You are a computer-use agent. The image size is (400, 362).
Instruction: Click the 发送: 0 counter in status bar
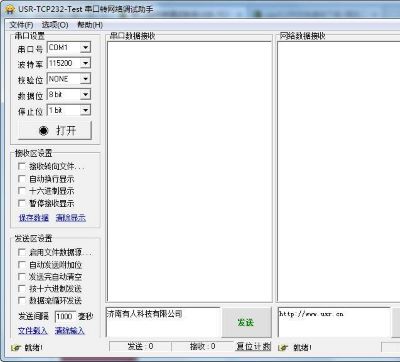(x=140, y=347)
